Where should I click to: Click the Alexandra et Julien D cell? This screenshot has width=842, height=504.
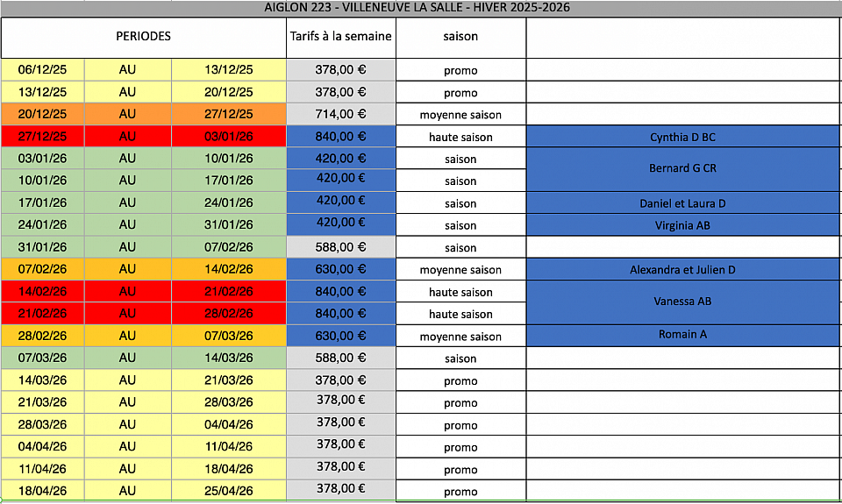pos(683,269)
